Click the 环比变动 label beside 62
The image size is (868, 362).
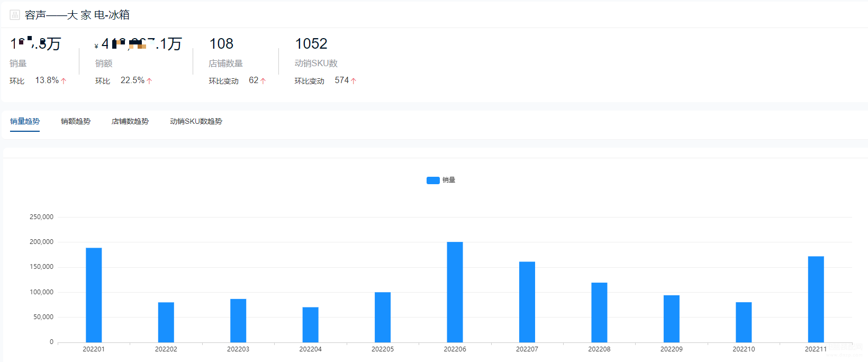[x=224, y=81]
